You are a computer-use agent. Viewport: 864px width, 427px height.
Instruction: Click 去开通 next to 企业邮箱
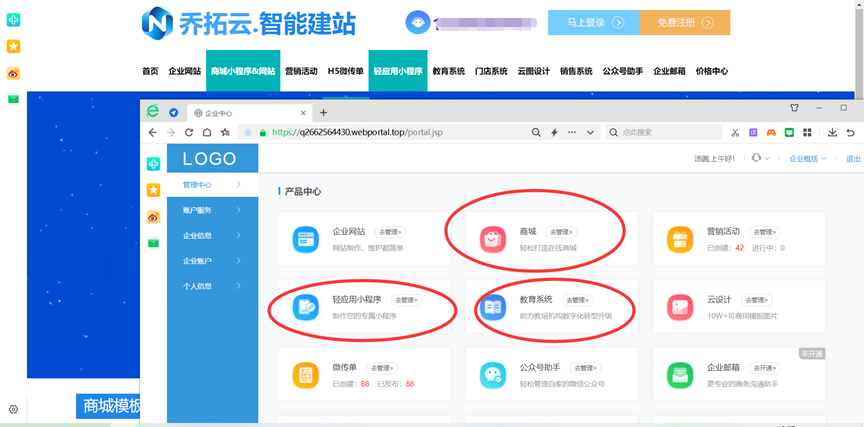point(764,368)
